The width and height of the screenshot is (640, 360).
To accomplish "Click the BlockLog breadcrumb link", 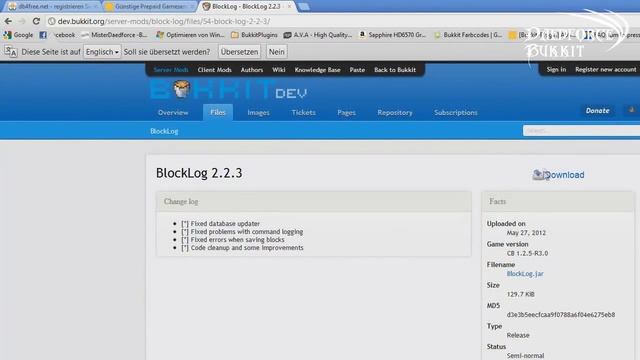I will [x=164, y=131].
